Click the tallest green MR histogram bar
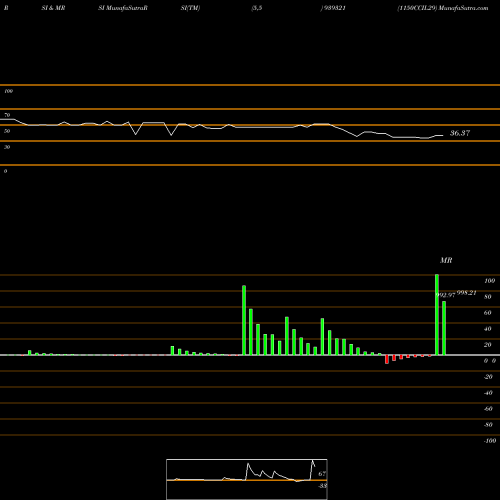Viewport: 500px width, 500px height. pyautogui.click(x=437, y=315)
